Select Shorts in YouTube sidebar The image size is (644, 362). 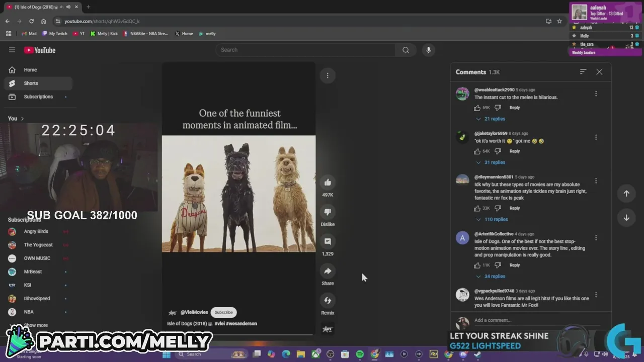click(39, 83)
